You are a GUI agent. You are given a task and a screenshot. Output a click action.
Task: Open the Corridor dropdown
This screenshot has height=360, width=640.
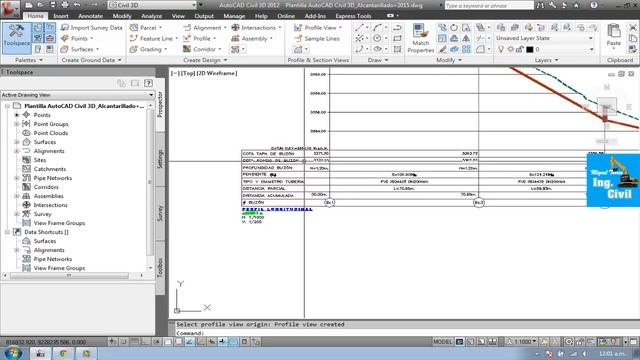pos(202,49)
